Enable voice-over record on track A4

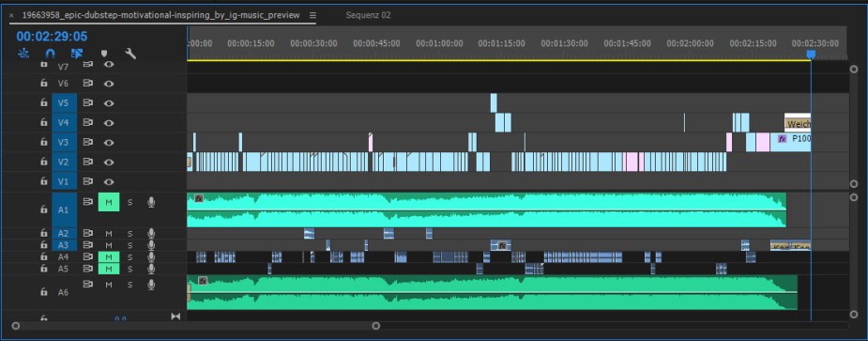coord(150,257)
